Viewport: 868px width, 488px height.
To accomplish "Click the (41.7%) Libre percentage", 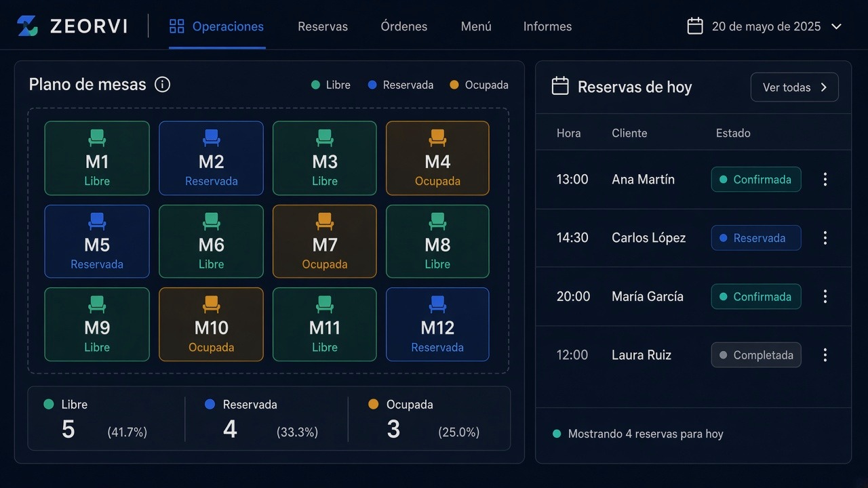I will pyautogui.click(x=127, y=432).
